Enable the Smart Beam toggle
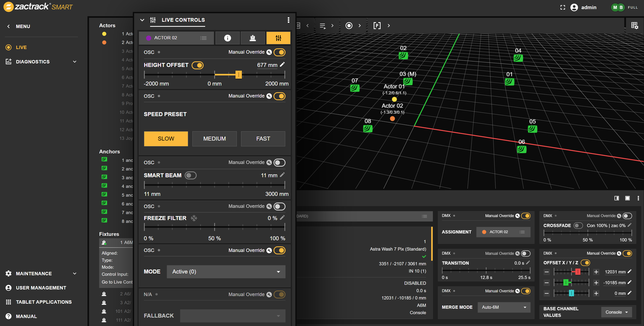Viewport: 644px width, 326px height. point(191,175)
